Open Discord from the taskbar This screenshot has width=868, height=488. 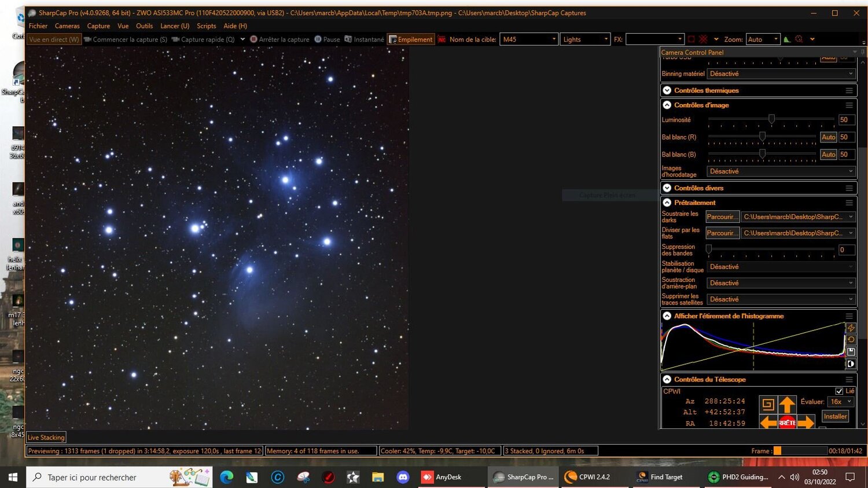point(403,477)
